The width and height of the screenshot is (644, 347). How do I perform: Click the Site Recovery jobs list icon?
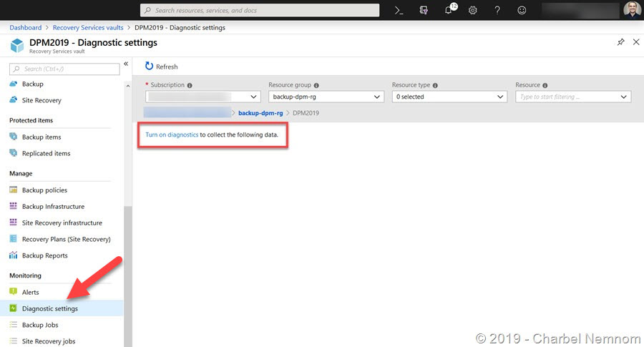(x=13, y=341)
